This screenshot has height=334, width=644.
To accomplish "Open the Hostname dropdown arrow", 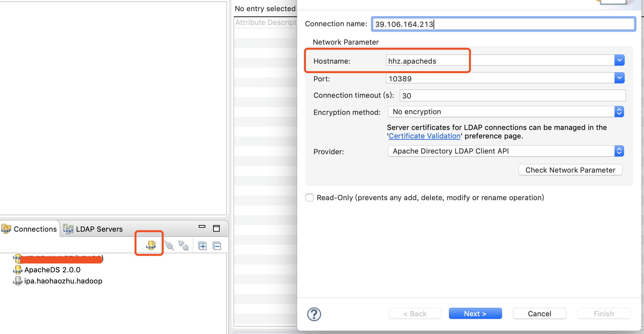I will pos(619,60).
